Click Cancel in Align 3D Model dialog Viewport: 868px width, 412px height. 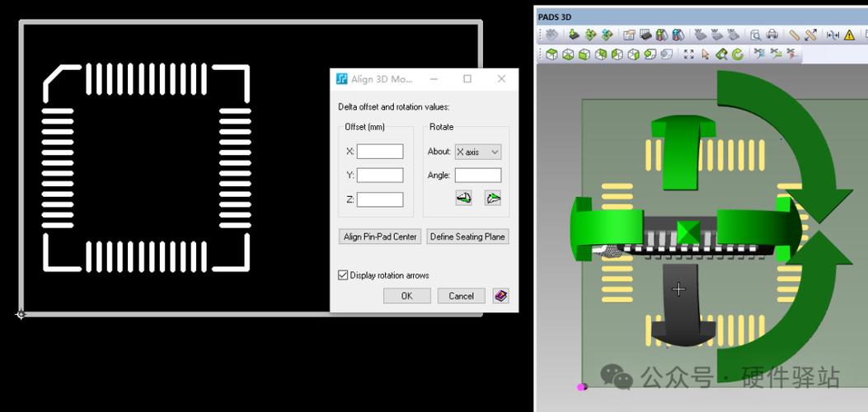point(461,296)
